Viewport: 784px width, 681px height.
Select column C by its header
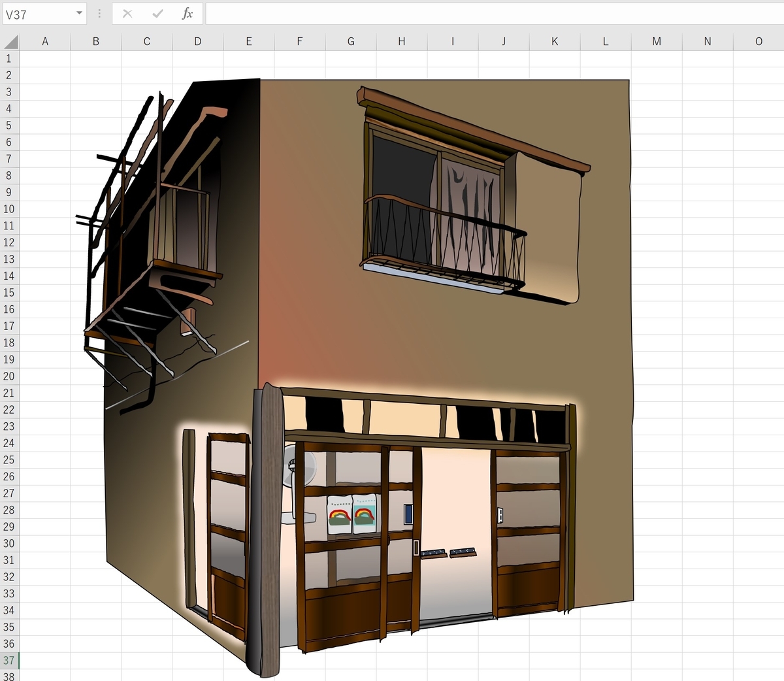coord(147,42)
